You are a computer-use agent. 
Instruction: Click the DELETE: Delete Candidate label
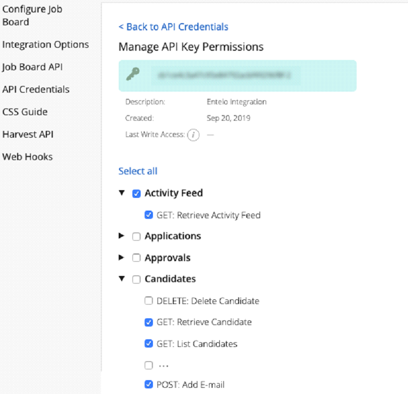208,301
